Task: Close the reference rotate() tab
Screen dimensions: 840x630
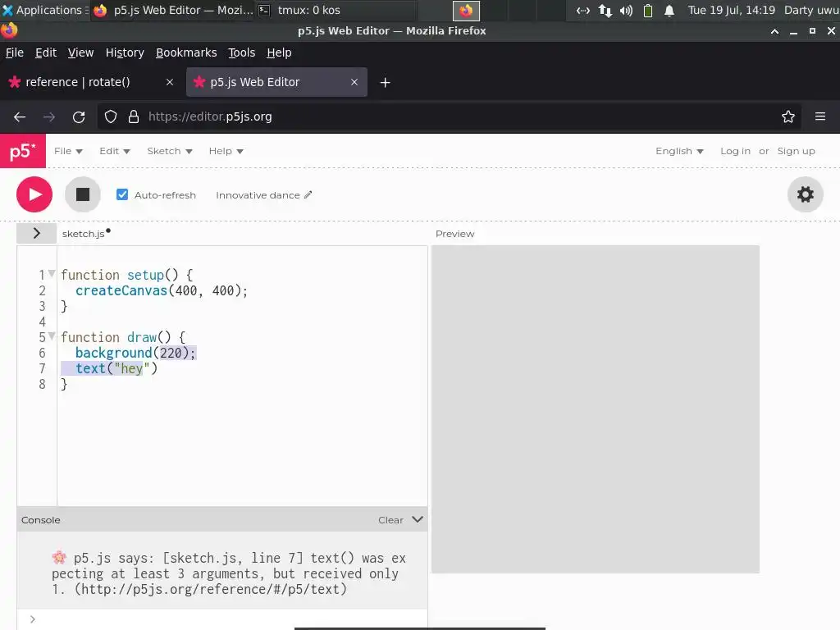Action: 170,82
